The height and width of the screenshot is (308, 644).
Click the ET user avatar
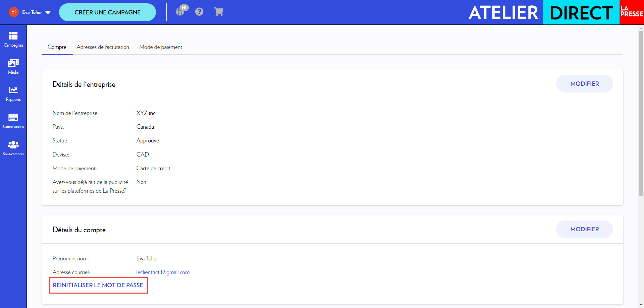point(14,12)
